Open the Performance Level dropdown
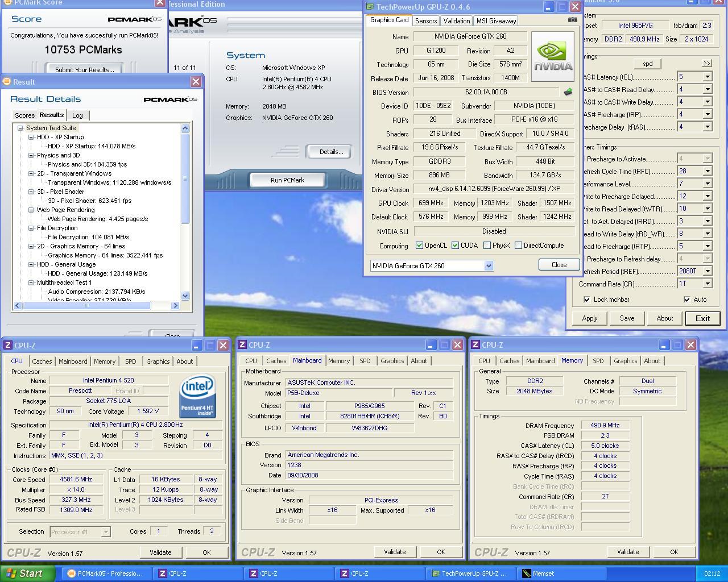Image resolution: width=728 pixels, height=582 pixels. [x=708, y=184]
